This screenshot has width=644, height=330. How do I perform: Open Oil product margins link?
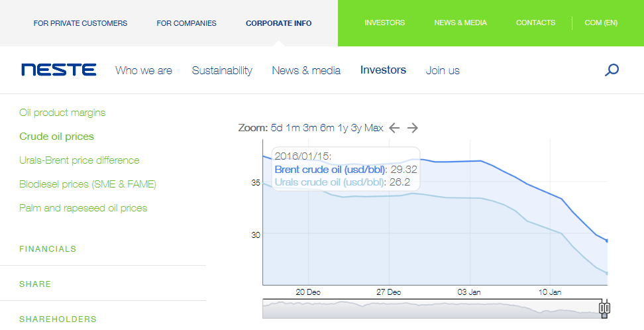click(62, 113)
